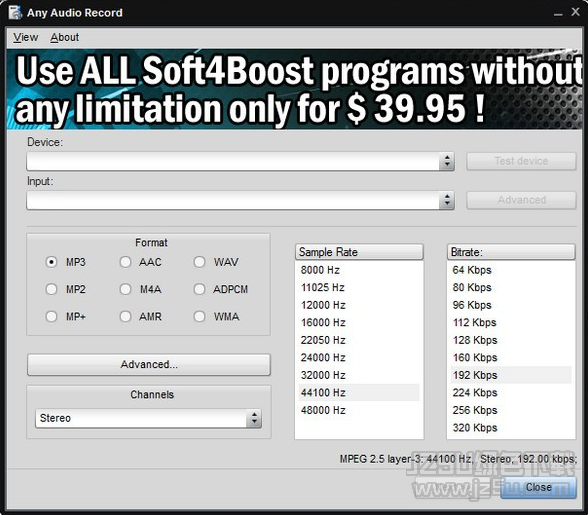The image size is (588, 515).
Task: Click the Soft4Boost promotional banner
Action: pos(294,89)
